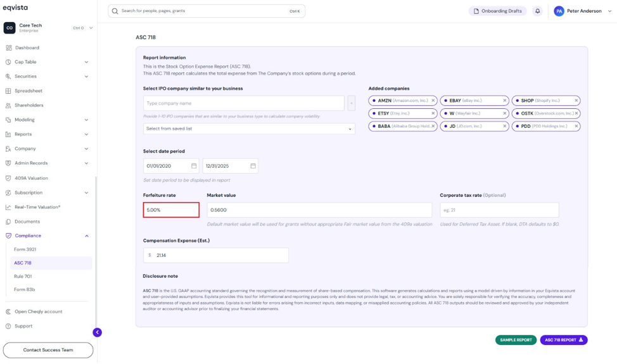
Task: Open start date calendar icon
Action: coord(194,166)
